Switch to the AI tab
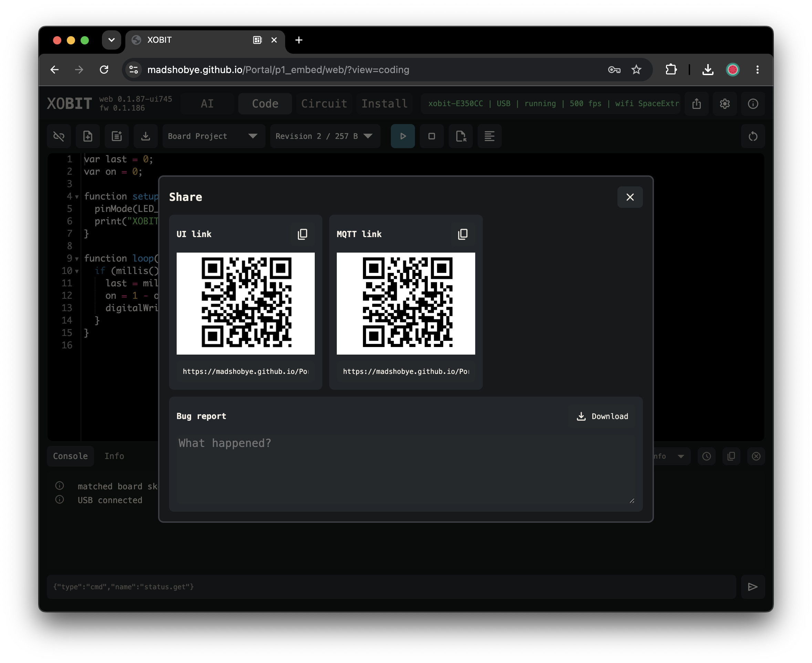The image size is (812, 663). 207,103
